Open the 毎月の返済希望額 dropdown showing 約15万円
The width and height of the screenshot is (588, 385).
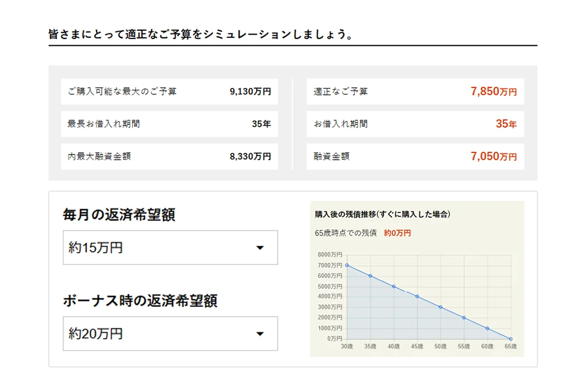pyautogui.click(x=170, y=248)
